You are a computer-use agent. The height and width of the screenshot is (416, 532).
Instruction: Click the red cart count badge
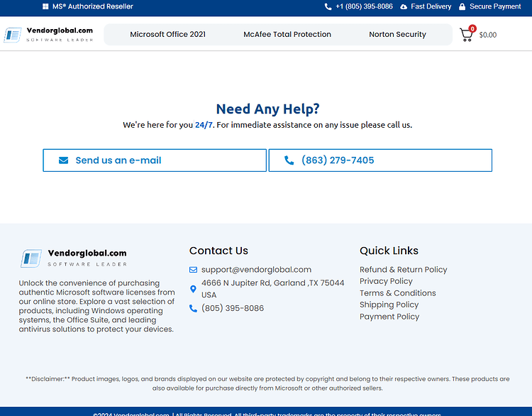(x=472, y=28)
